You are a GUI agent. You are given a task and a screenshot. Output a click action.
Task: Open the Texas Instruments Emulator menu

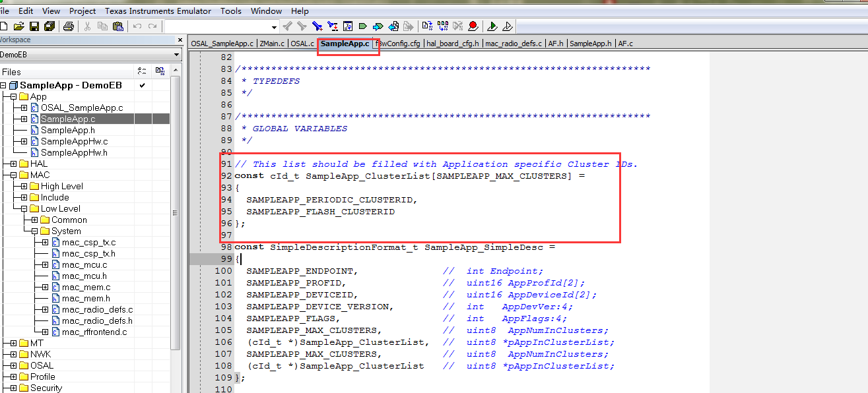(x=157, y=11)
